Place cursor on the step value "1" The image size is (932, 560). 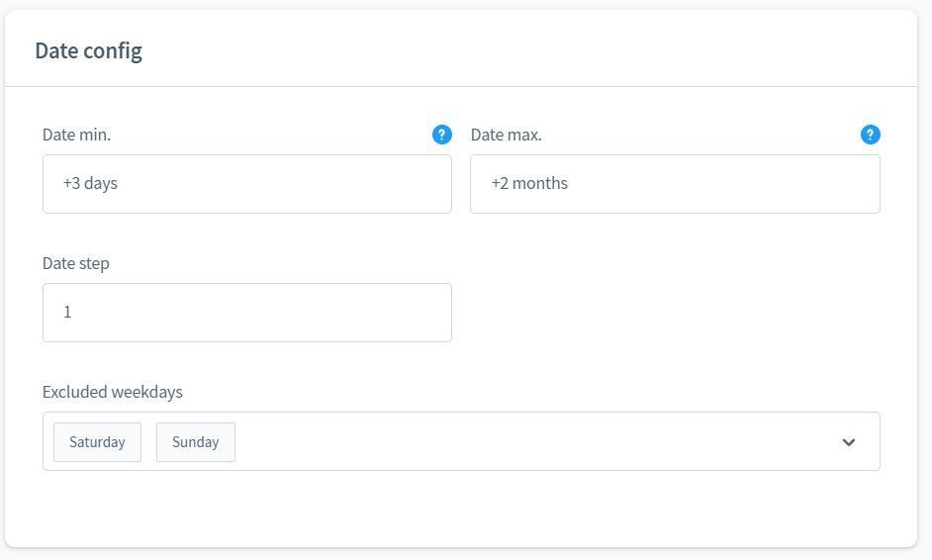pyautogui.click(x=67, y=312)
